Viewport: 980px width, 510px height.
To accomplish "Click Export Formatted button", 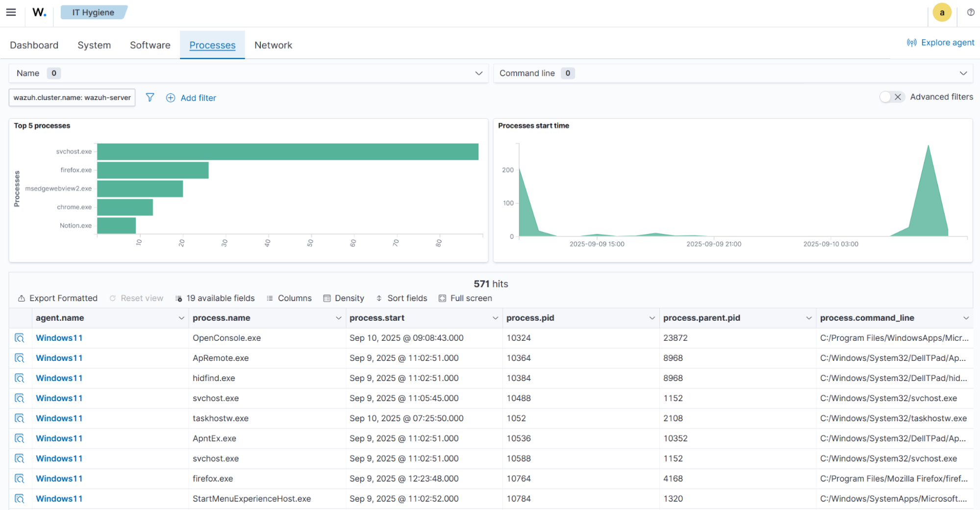I will 58,298.
